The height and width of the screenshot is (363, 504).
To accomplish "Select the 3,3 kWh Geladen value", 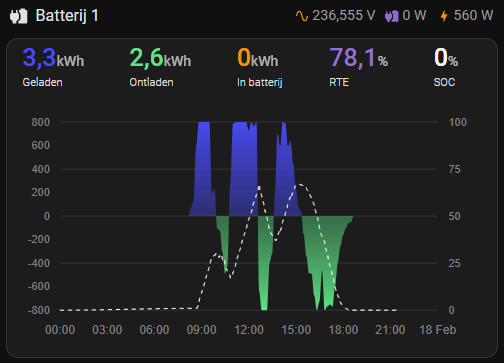I will pyautogui.click(x=53, y=58).
